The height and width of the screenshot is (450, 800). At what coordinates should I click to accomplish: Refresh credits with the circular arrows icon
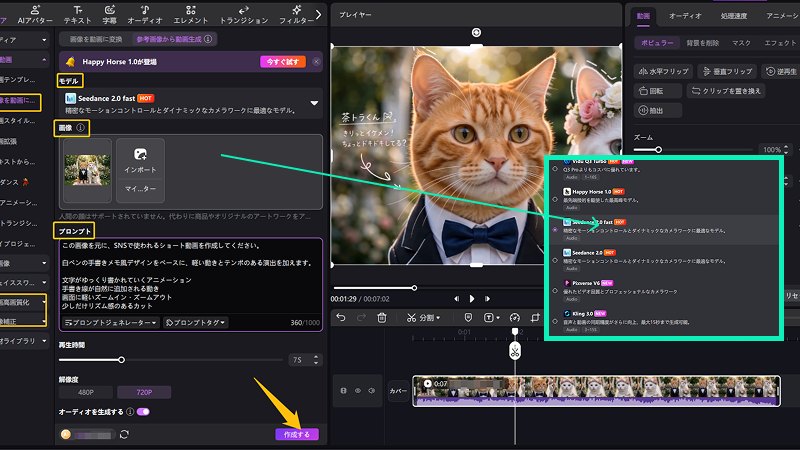click(x=124, y=435)
